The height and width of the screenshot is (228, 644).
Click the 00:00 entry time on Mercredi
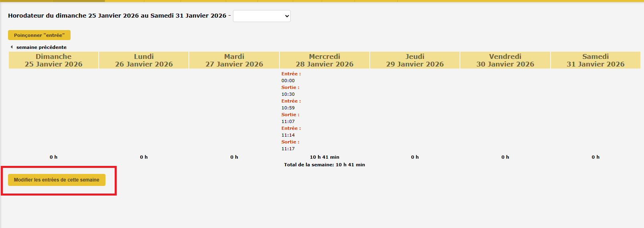(x=288, y=81)
